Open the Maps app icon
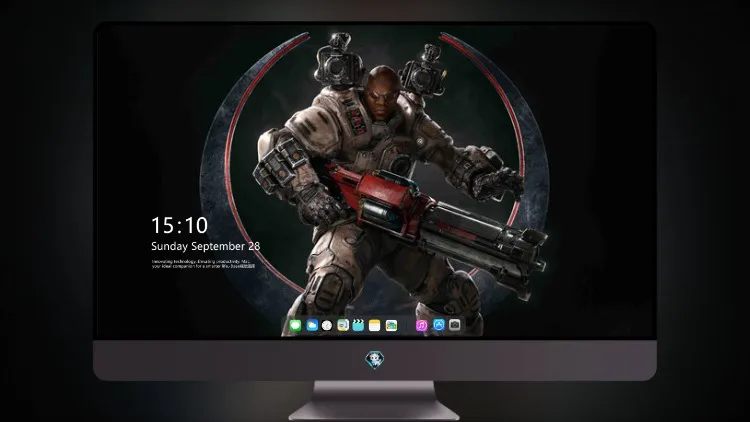 tap(343, 325)
